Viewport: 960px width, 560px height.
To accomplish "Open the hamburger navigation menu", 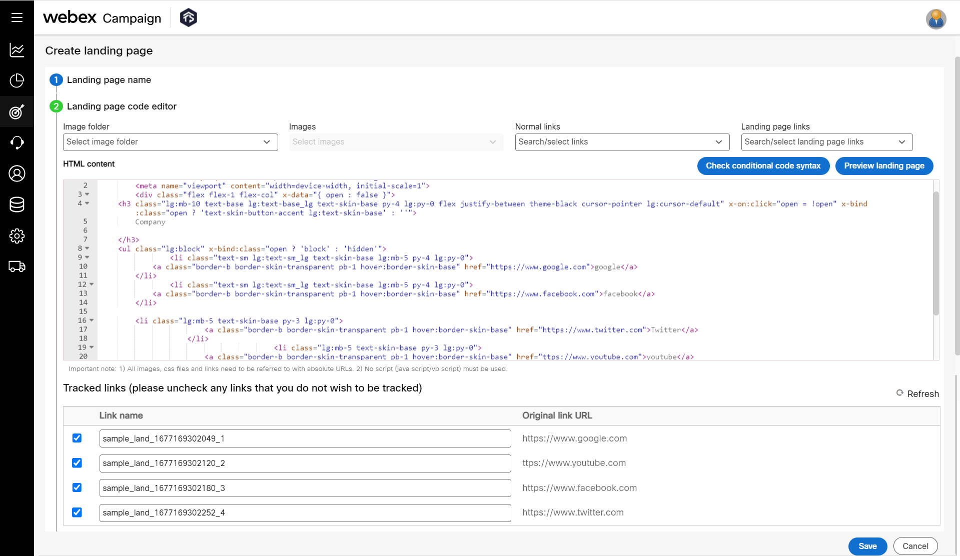I will point(17,18).
